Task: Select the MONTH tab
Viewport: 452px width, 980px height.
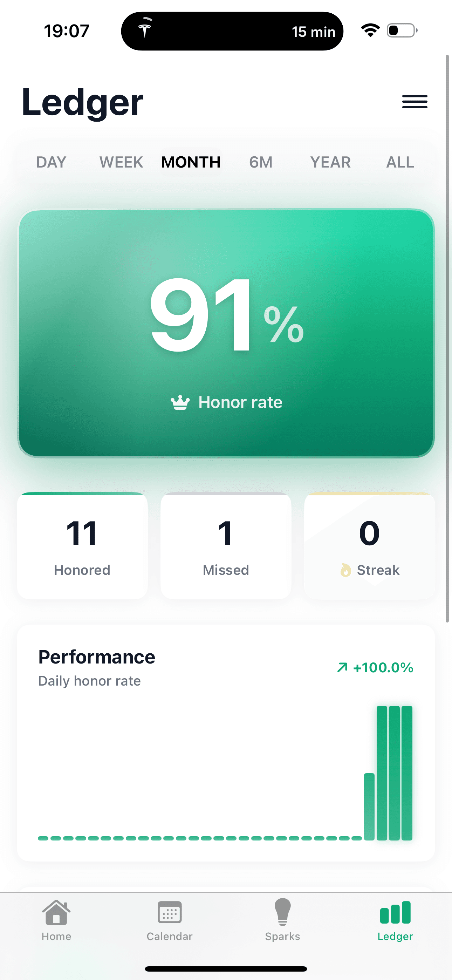Action: point(191,162)
